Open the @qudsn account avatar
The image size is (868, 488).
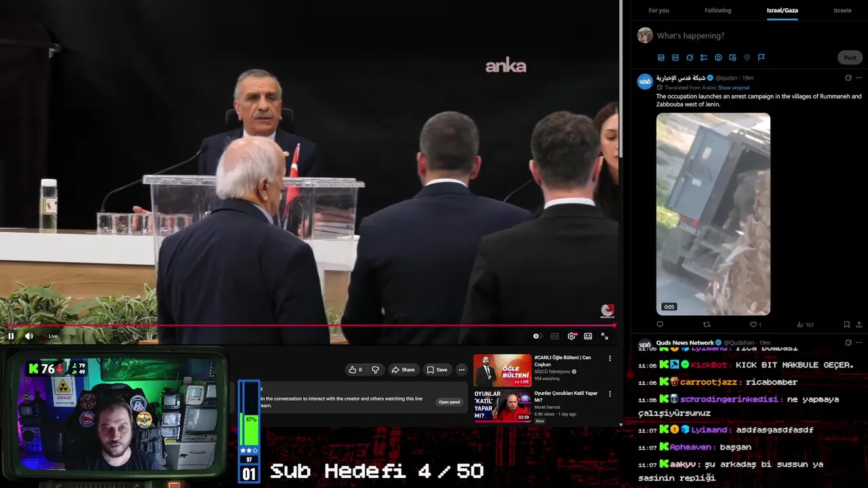[x=645, y=81]
